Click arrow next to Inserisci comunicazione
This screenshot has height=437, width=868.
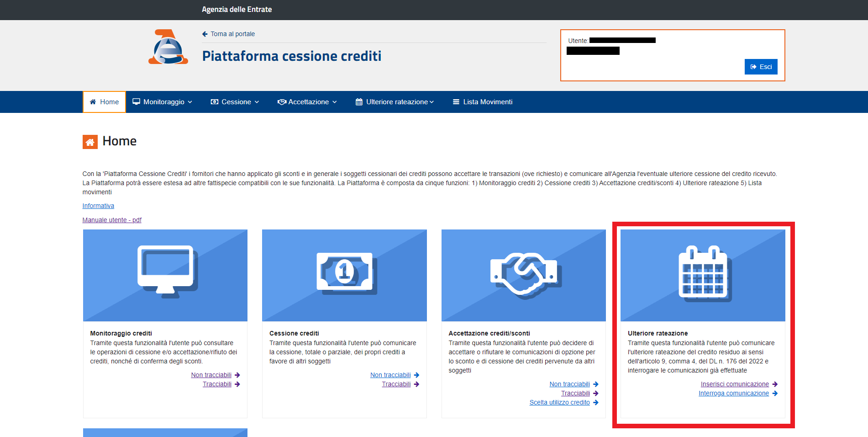(x=775, y=384)
